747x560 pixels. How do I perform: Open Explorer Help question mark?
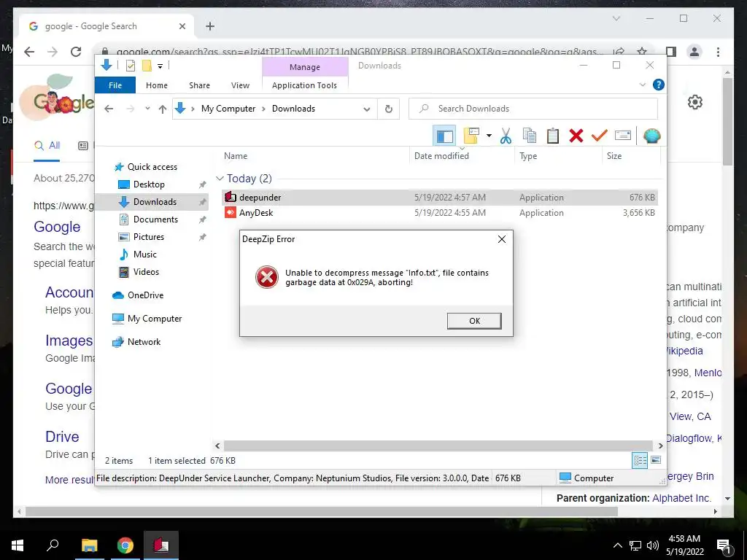tap(659, 85)
